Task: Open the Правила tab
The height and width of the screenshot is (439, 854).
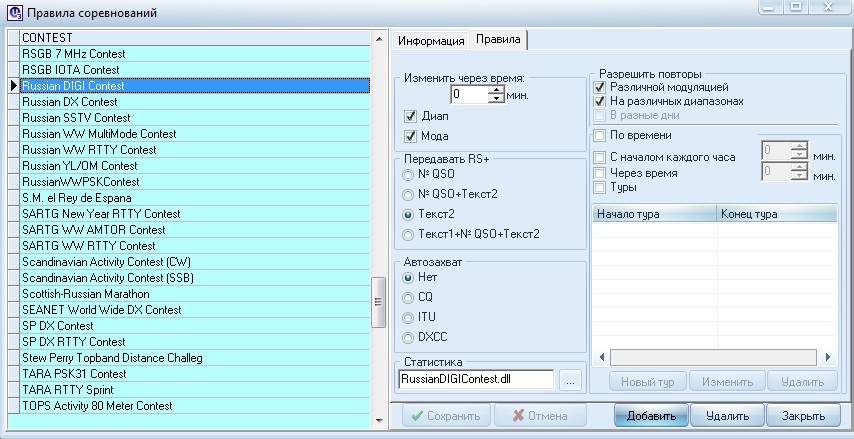Action: point(497,40)
